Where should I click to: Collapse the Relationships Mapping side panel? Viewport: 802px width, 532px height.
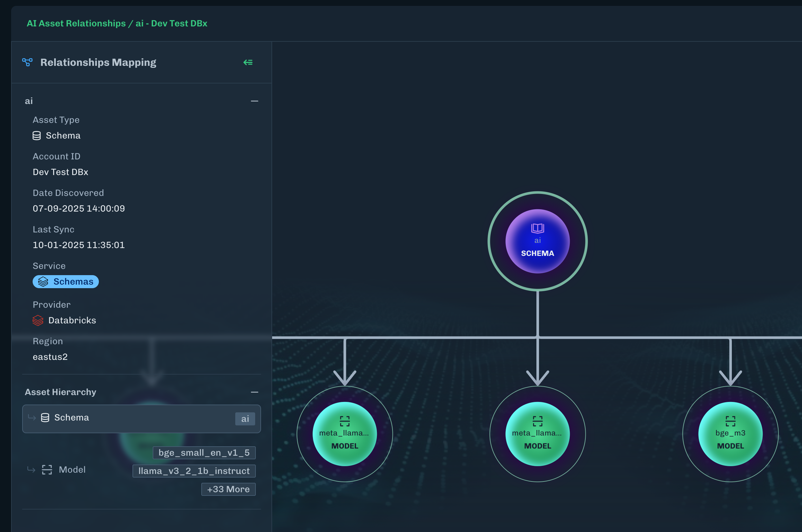pos(248,63)
